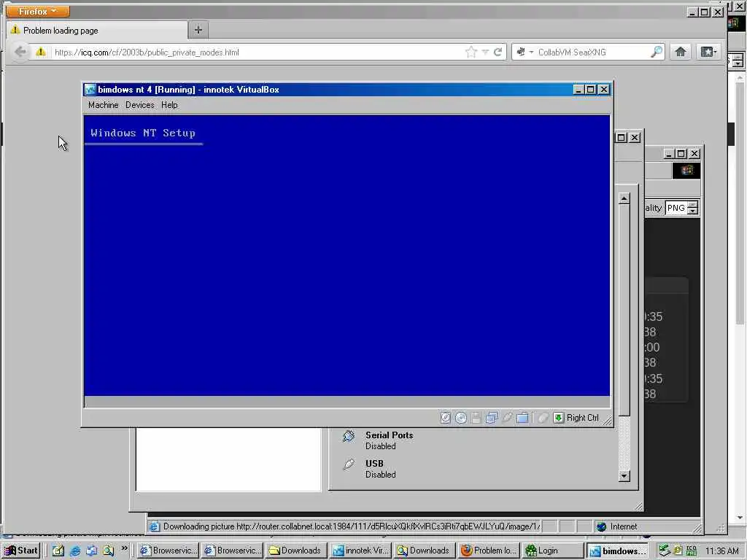Click the green keyboard capture arrow icon
747x560 pixels.
pyautogui.click(x=558, y=418)
